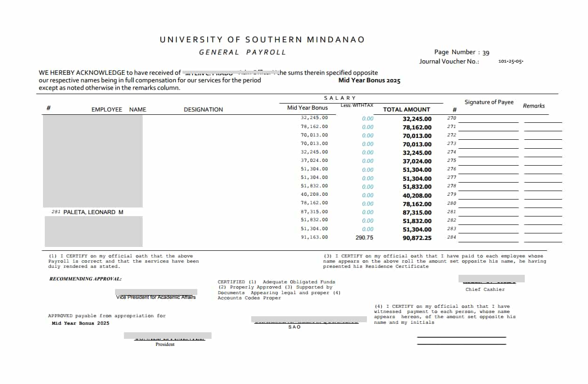Select row number 279
588x384 pixels.
[x=452, y=194]
